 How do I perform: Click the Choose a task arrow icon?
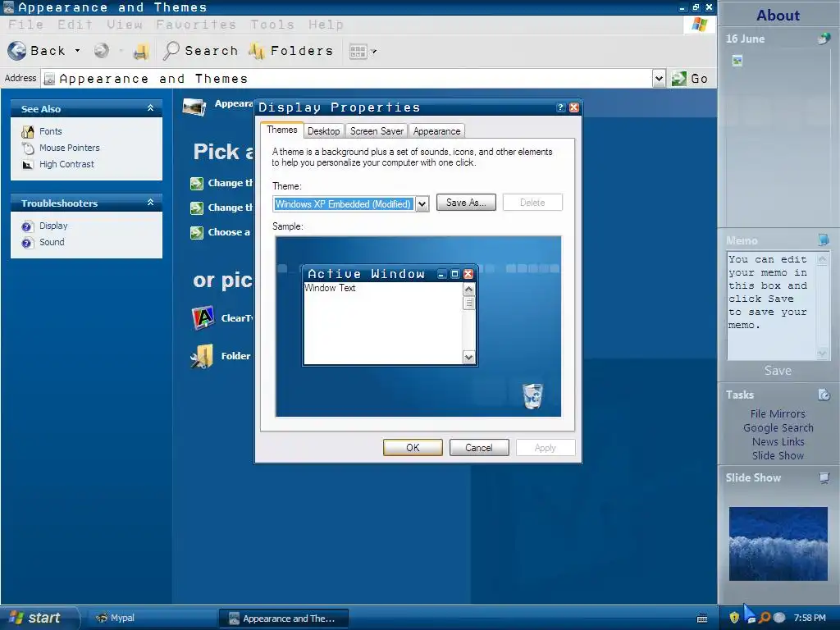tap(197, 232)
